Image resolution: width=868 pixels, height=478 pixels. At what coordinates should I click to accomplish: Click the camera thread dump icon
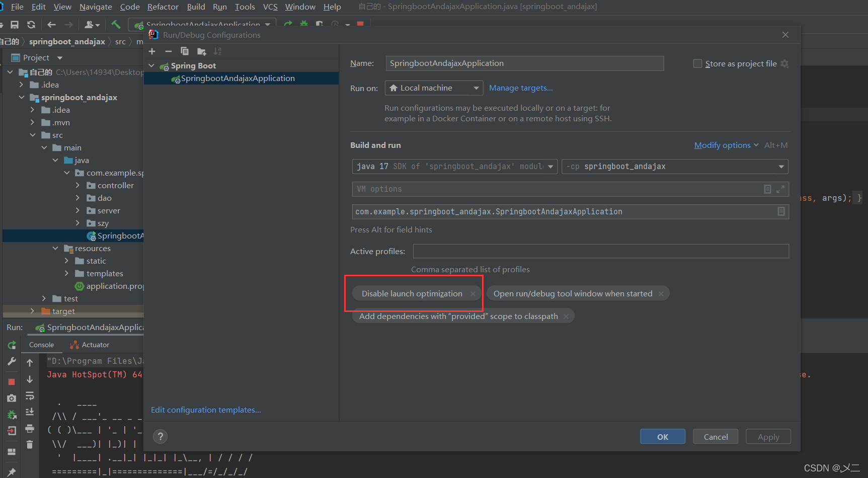tap(12, 398)
